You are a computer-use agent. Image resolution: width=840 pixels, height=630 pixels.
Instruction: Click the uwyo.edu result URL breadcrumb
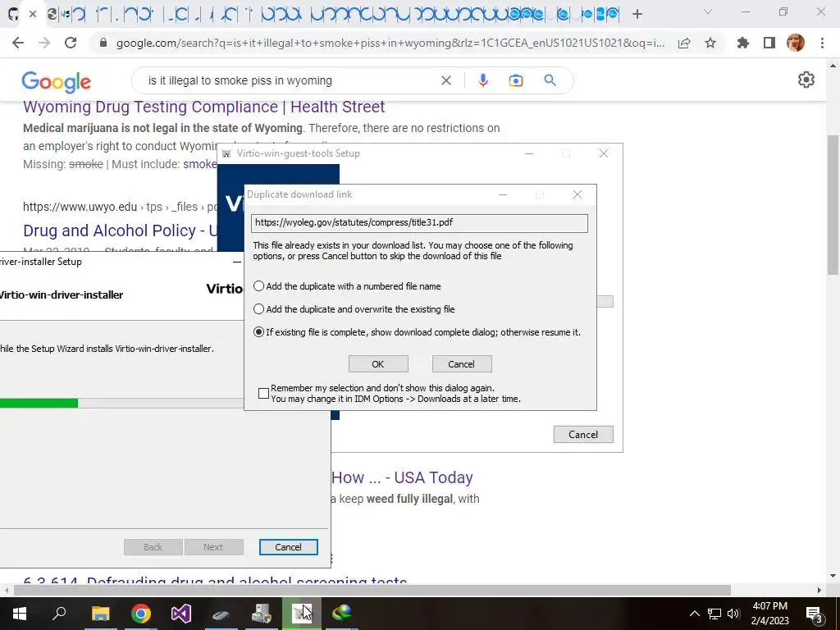pos(120,206)
